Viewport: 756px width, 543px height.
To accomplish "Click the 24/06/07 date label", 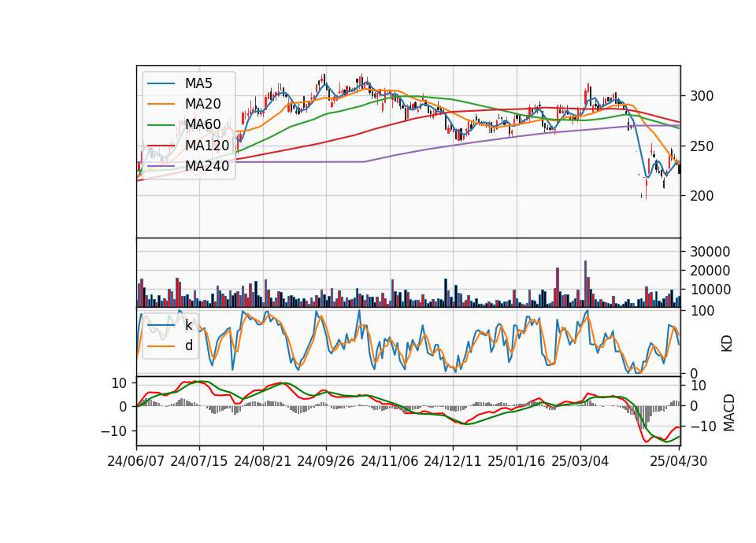I will pyautogui.click(x=136, y=461).
